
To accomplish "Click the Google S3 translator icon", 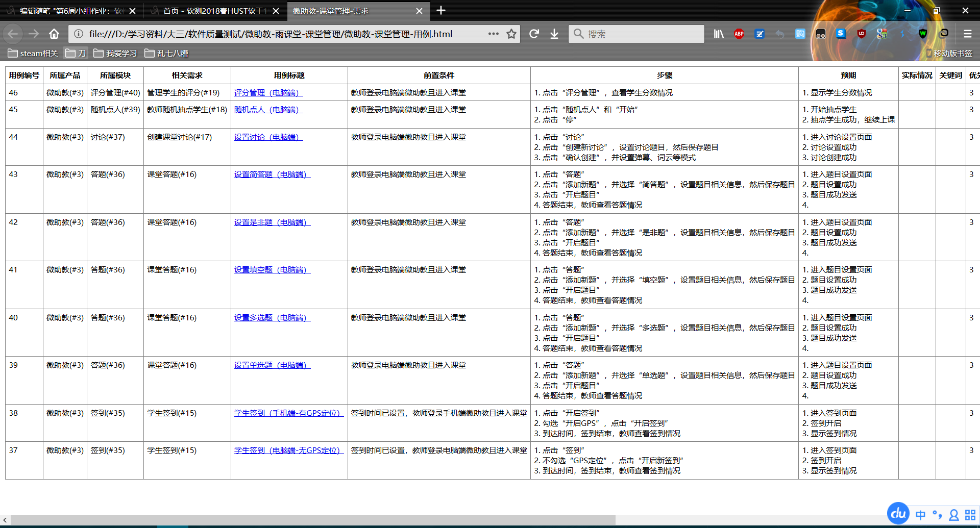I will (882, 34).
